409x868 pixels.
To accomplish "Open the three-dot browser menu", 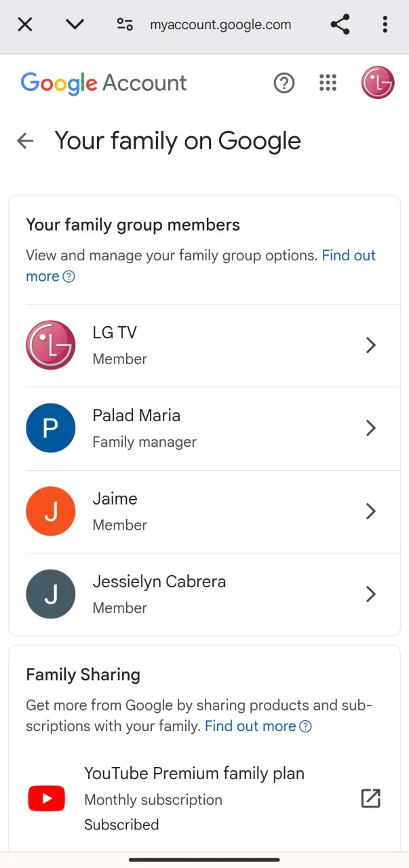I will click(385, 25).
